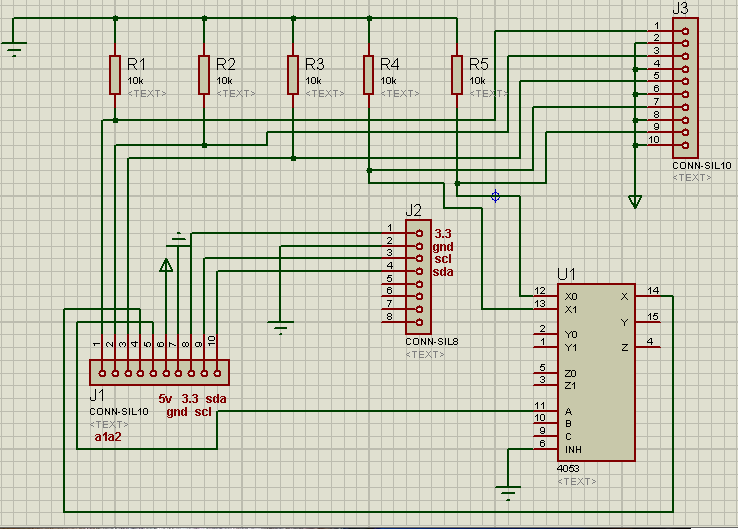Click the scl annotation beside J2

tap(443, 258)
